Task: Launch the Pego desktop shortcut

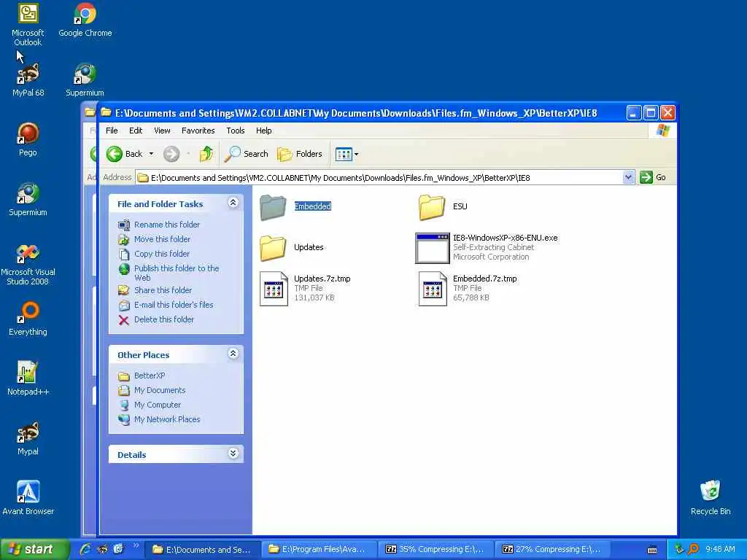Action: [28, 139]
